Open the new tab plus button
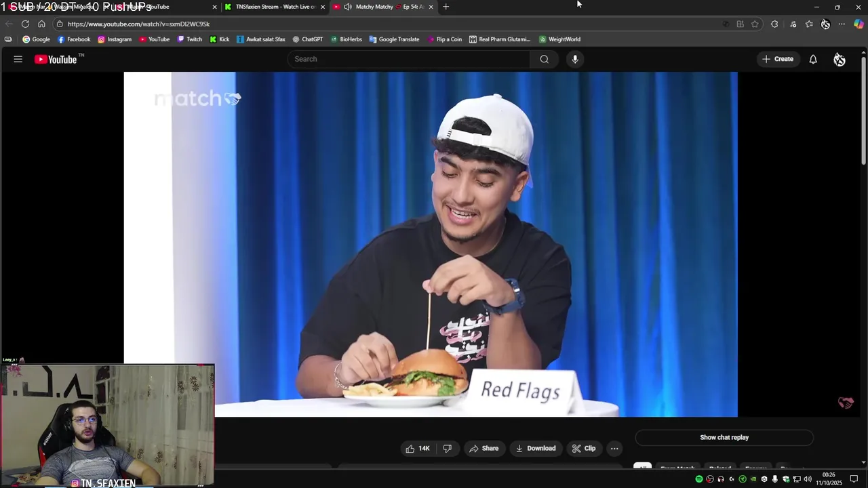 tap(446, 7)
